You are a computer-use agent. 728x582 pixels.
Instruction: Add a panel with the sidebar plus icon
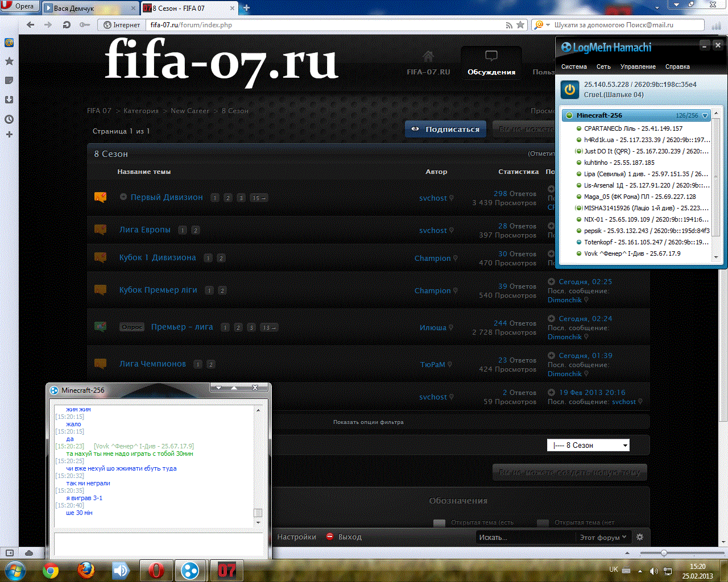[x=9, y=135]
